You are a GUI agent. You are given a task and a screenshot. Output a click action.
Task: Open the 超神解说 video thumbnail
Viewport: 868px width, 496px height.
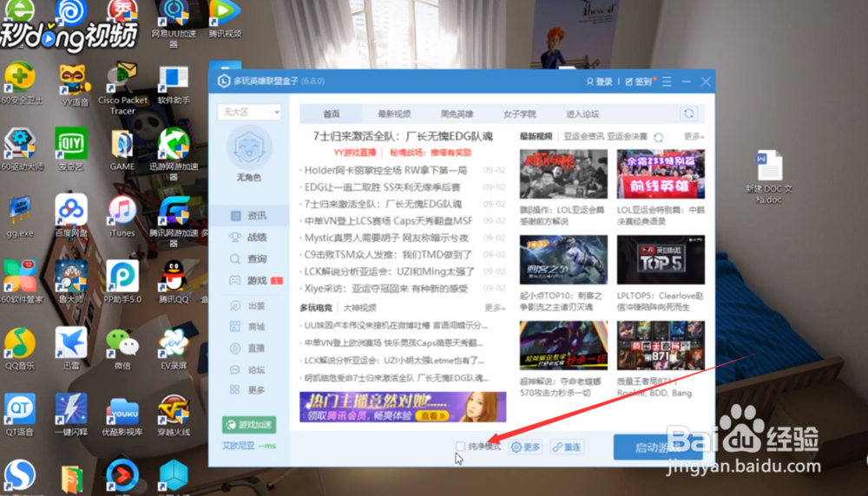pyautogui.click(x=563, y=346)
